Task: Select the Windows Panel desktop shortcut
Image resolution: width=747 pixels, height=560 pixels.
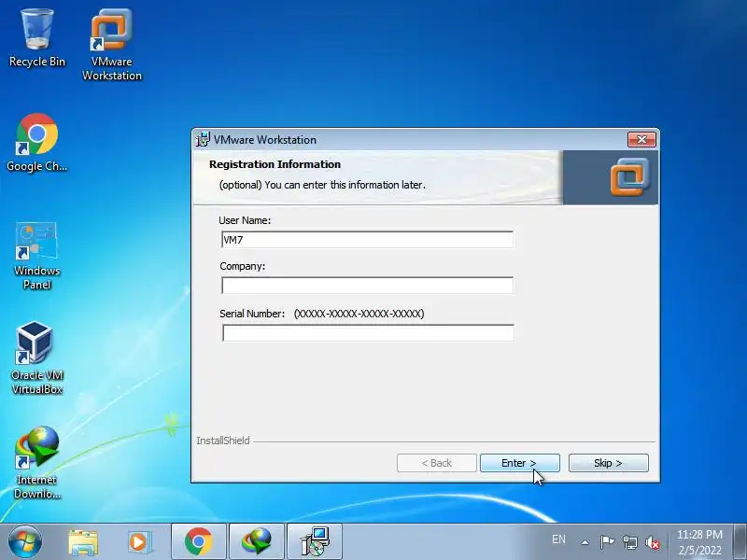Action: 37,256
